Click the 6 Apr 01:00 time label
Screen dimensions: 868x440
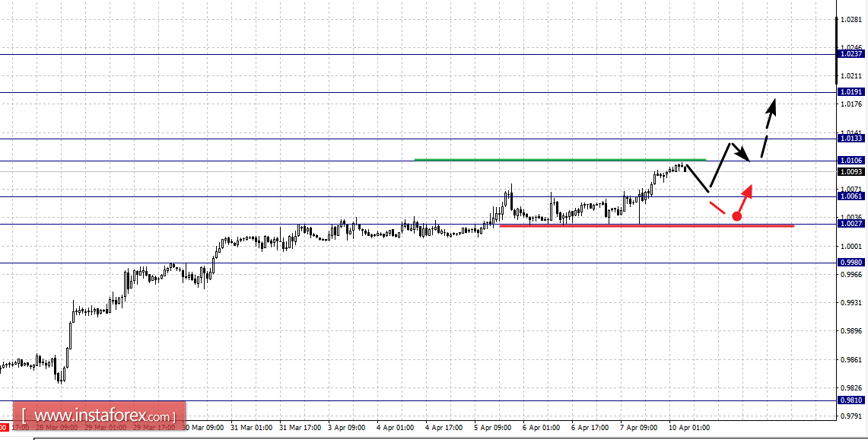tap(542, 428)
